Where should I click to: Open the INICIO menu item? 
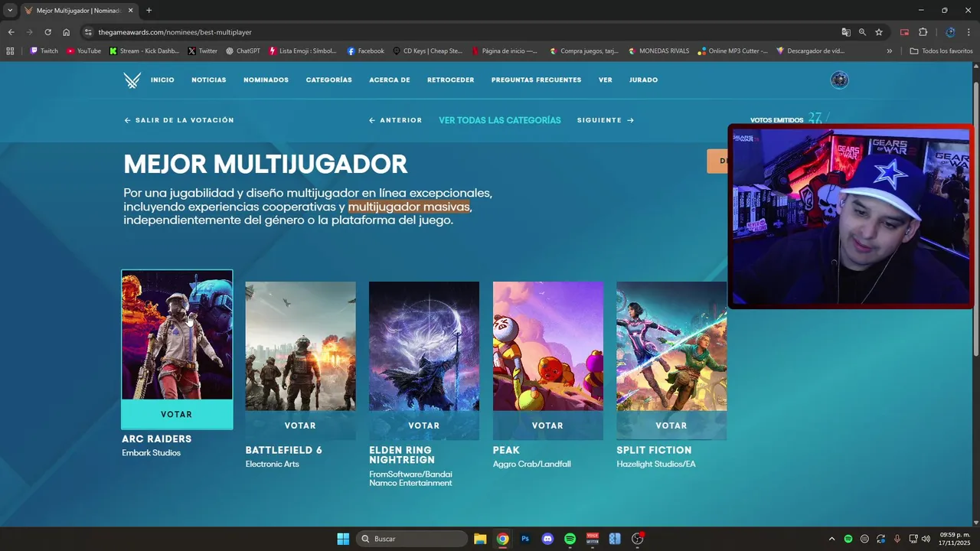(x=162, y=80)
